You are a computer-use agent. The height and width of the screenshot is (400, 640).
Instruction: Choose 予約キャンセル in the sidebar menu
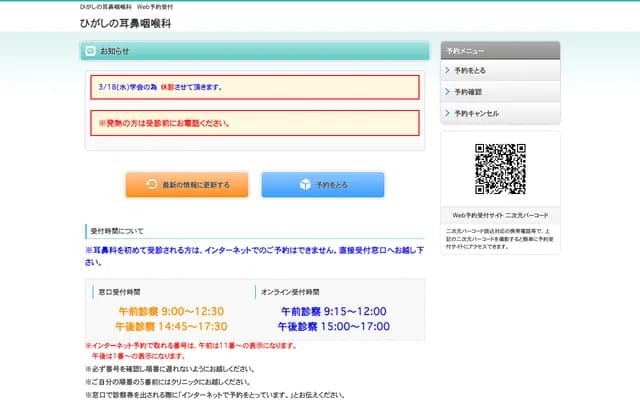pos(476,113)
